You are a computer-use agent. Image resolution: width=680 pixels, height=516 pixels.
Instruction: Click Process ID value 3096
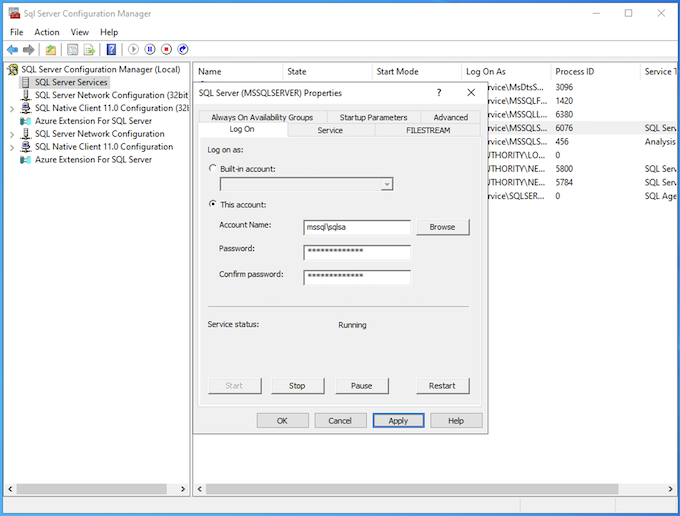pos(564,87)
